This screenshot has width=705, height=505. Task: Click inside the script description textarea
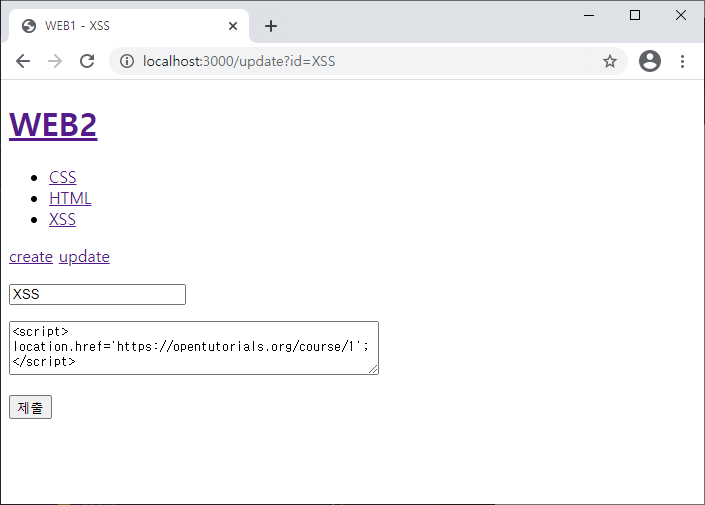point(194,348)
